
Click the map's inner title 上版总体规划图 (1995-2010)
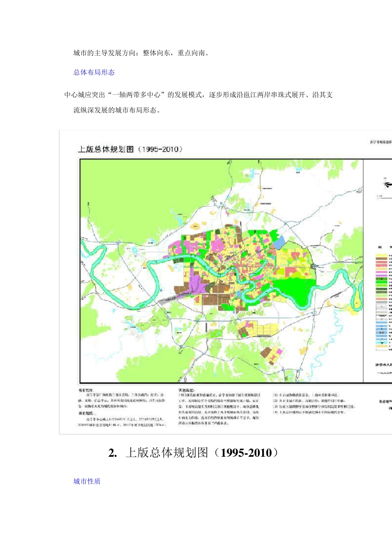[130, 149]
